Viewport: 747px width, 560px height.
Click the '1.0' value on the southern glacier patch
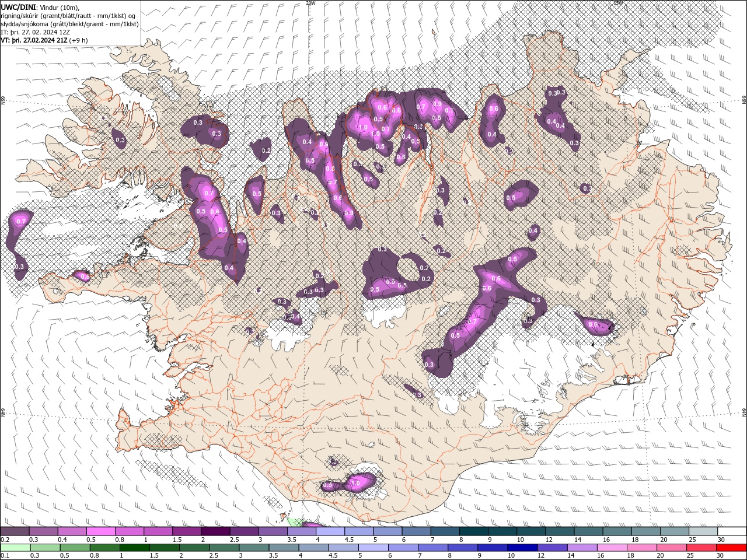click(354, 484)
